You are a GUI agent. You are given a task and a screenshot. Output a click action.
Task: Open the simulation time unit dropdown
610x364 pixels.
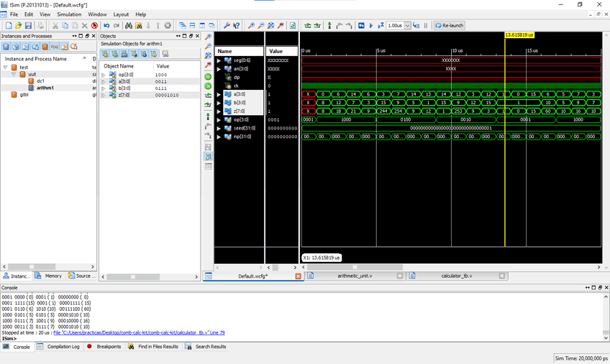click(407, 25)
